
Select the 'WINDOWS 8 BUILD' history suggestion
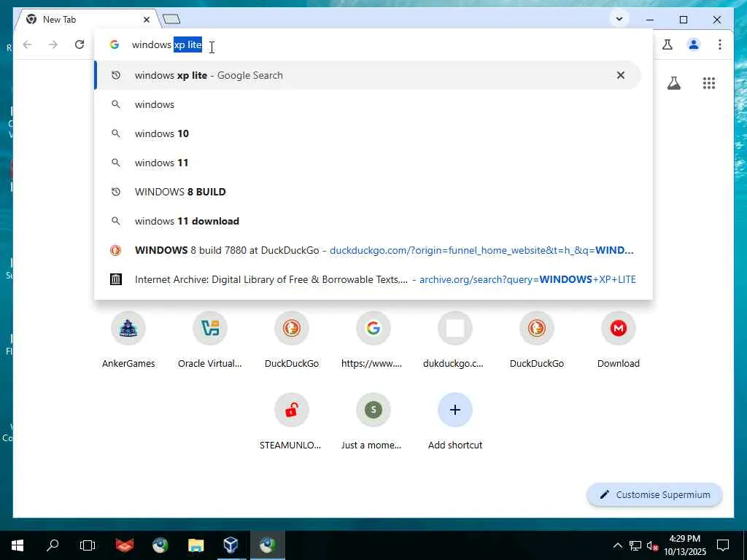[x=368, y=192]
